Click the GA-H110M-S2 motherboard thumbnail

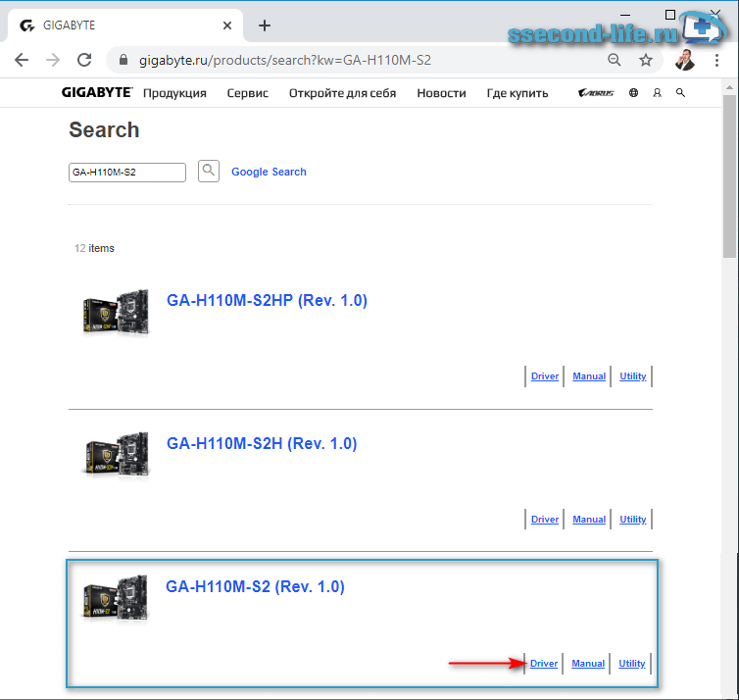click(x=116, y=598)
